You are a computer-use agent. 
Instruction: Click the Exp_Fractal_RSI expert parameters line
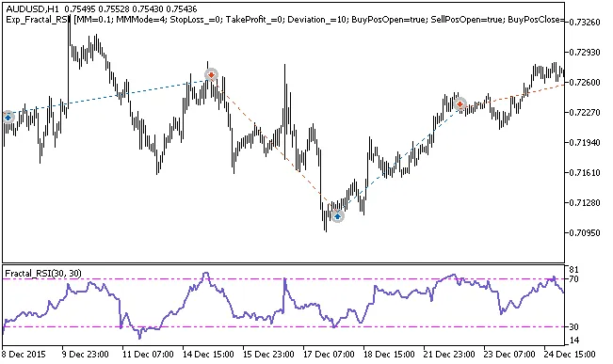point(285,20)
